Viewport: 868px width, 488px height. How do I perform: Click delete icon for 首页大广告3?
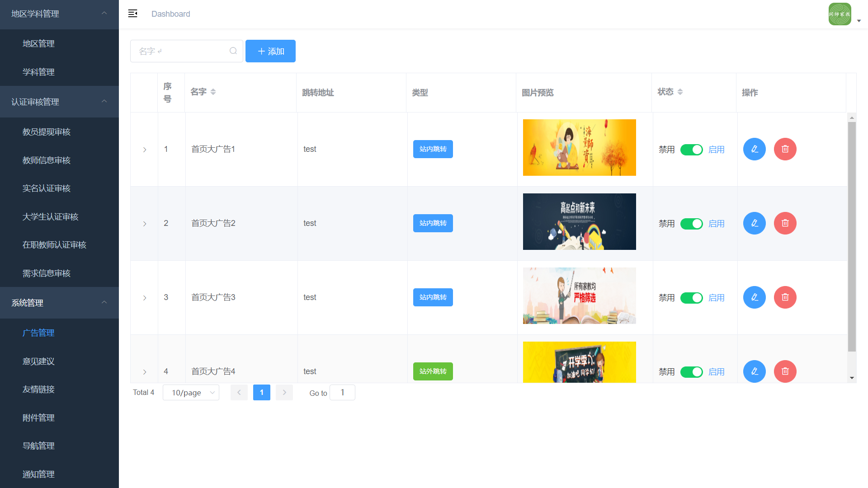coord(785,297)
